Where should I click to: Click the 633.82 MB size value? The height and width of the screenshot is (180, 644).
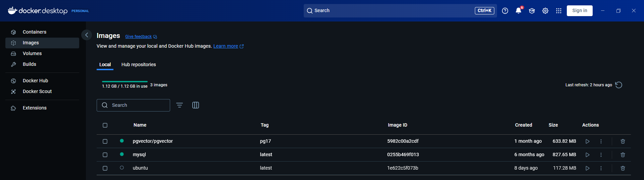(564, 141)
